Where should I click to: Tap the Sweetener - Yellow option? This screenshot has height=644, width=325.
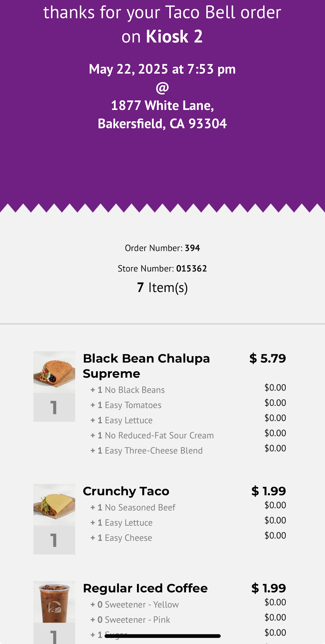click(141, 605)
